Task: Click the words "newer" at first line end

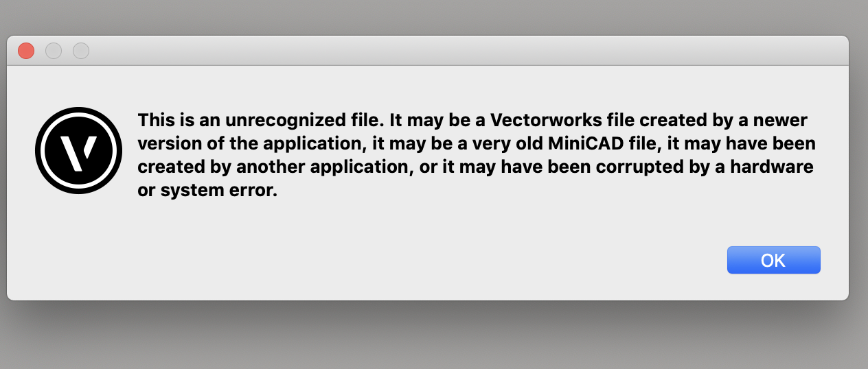Action: (784, 121)
